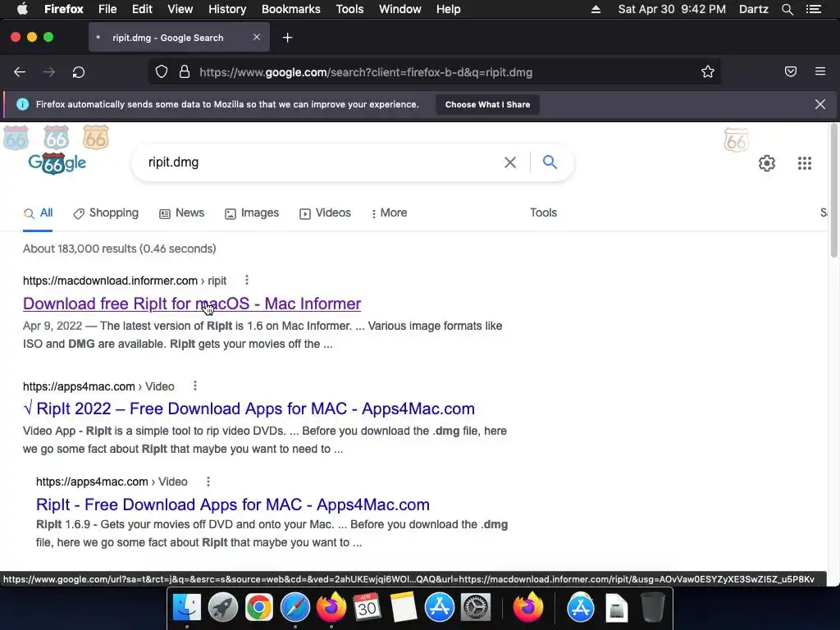The image size is (840, 630).
Task: Open the Bookmarks menu
Action: (291, 9)
